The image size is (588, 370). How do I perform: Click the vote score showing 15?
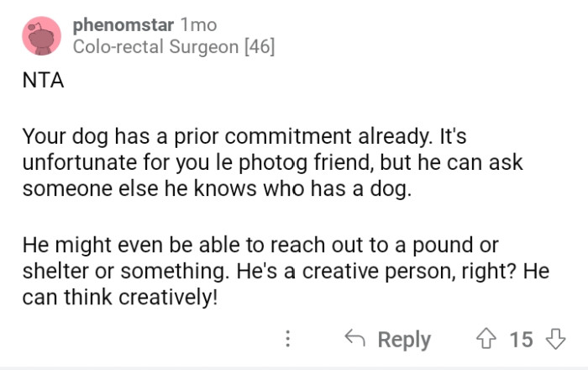[521, 339]
